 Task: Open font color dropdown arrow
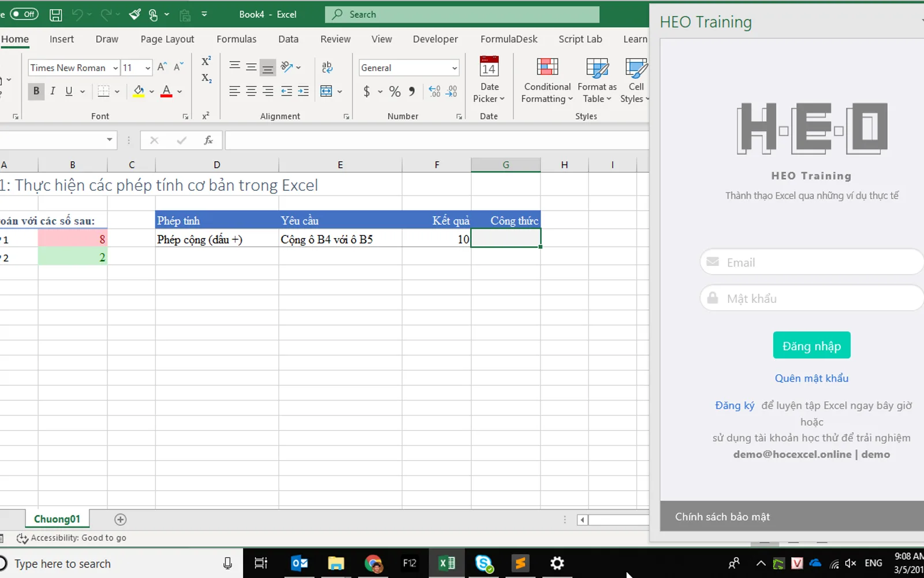coord(180,91)
